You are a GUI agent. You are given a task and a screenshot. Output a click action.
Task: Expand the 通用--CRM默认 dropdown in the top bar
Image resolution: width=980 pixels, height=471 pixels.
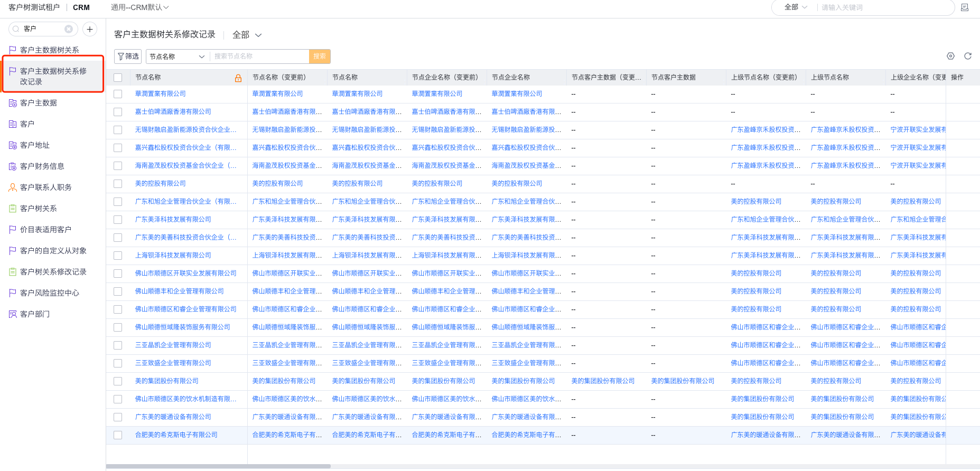(140, 7)
